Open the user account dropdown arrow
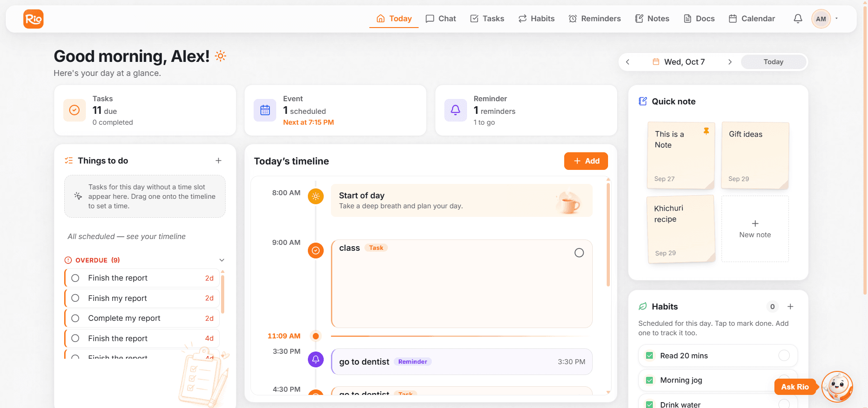The width and height of the screenshot is (868, 408). click(x=837, y=19)
